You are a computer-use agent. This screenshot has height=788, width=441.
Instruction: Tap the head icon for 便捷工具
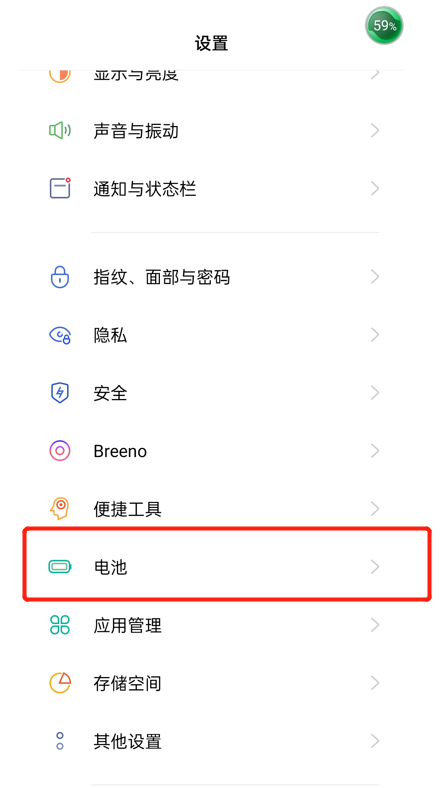pyautogui.click(x=60, y=509)
